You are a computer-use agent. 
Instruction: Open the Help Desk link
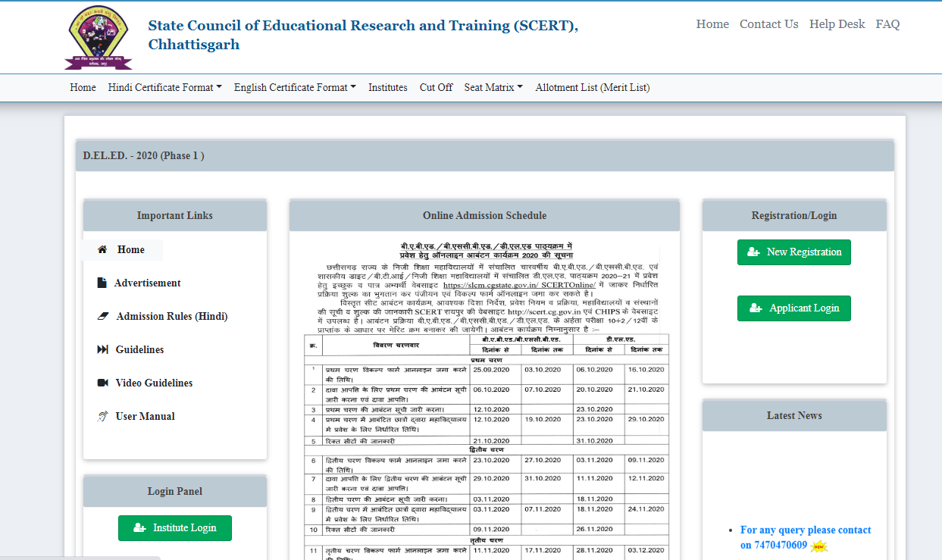tap(837, 24)
